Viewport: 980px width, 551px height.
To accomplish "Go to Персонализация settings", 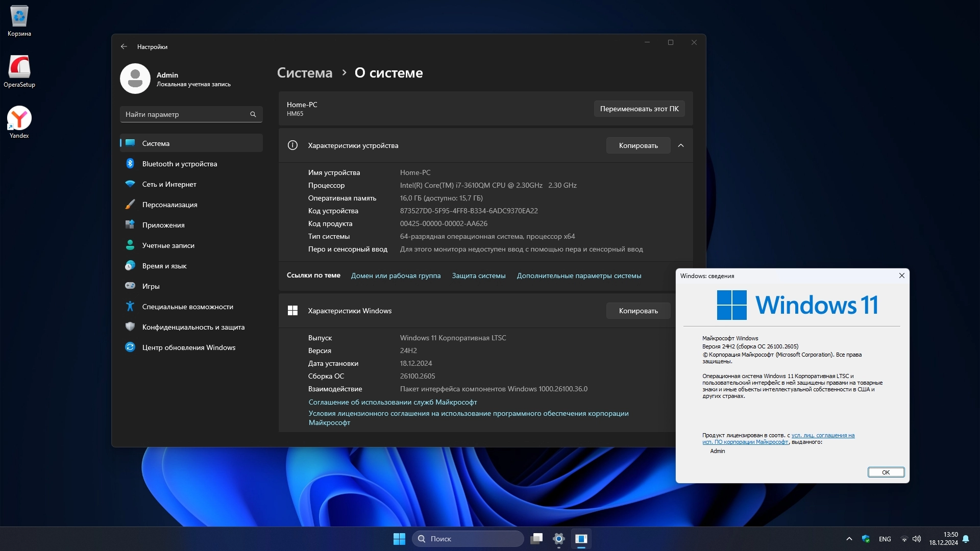I will [169, 205].
